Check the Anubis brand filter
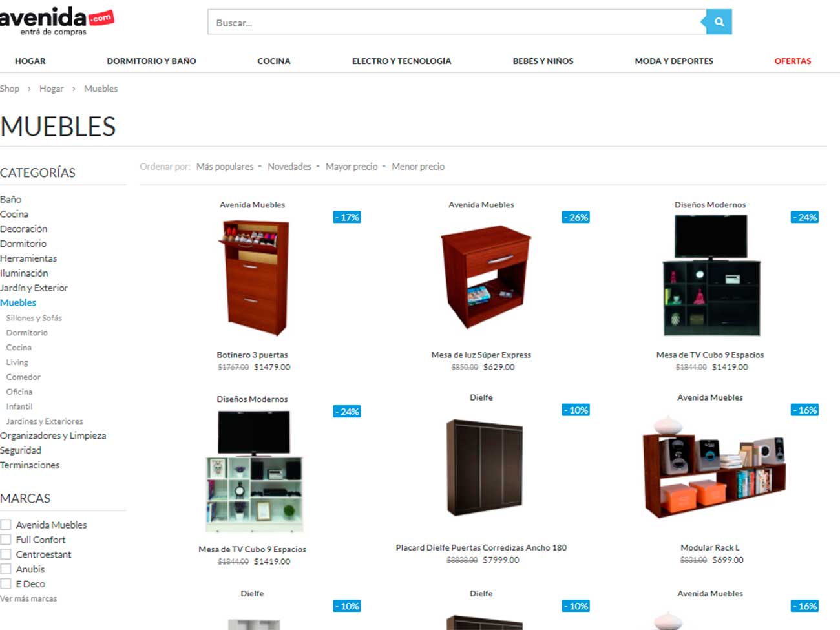 point(6,569)
